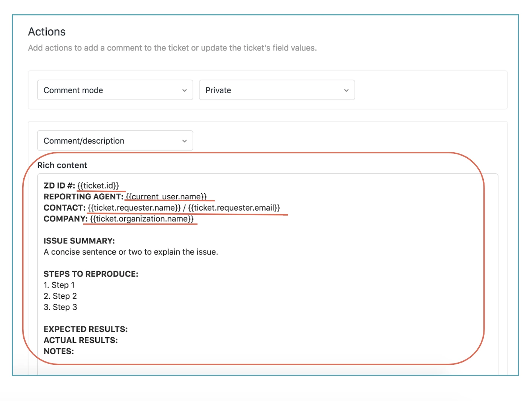Click the ISSUE SUMMARY heading text
The width and height of the screenshot is (532, 401).
pos(79,241)
